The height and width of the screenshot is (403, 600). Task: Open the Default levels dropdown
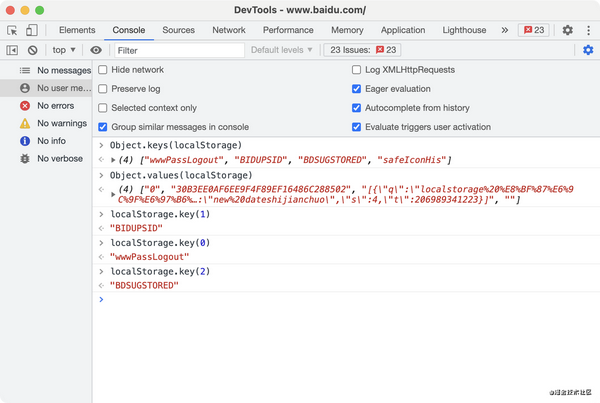point(284,50)
